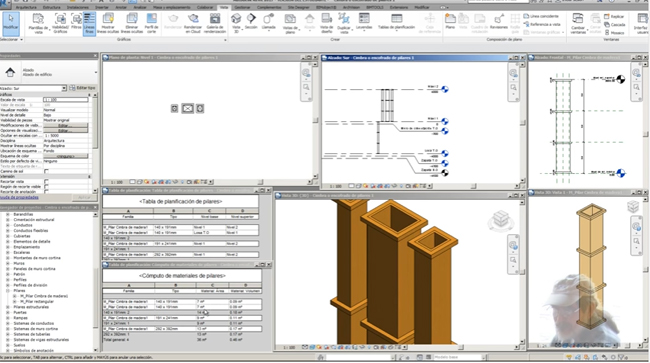
Task: Open Renderizar en Cloud
Action: pyautogui.click(x=193, y=23)
